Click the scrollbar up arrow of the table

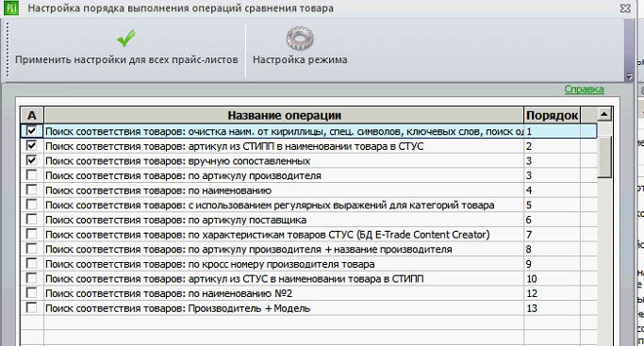[x=604, y=114]
